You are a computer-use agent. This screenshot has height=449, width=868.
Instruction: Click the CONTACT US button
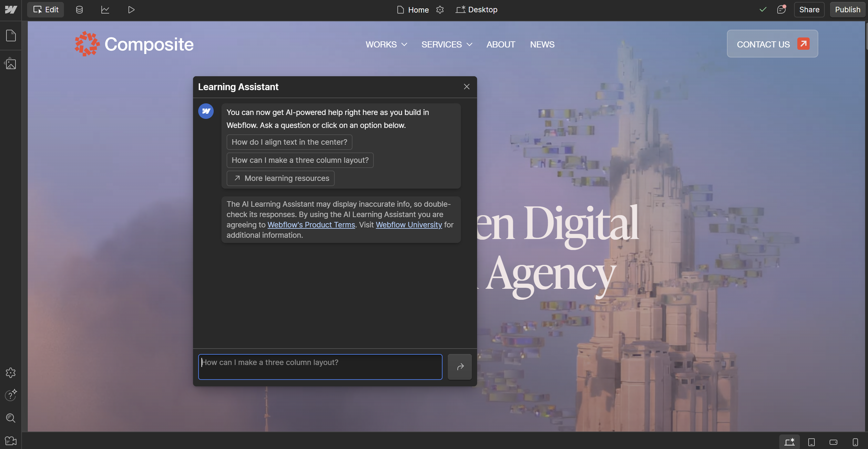click(x=772, y=44)
